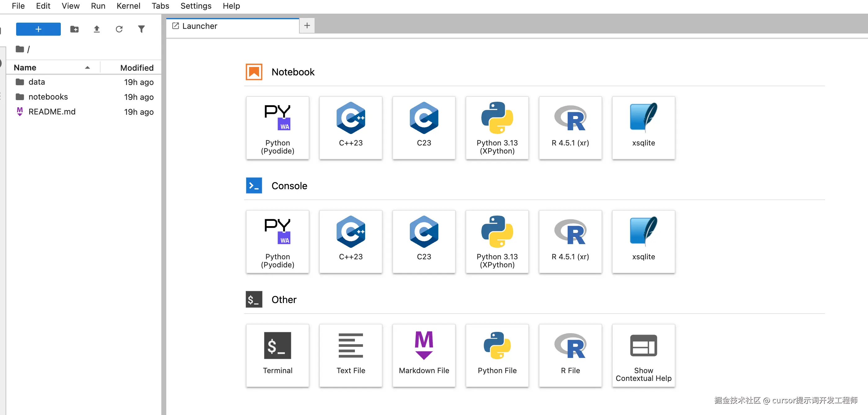The width and height of the screenshot is (868, 415).
Task: Toggle the file filter funnel icon
Action: tap(141, 29)
